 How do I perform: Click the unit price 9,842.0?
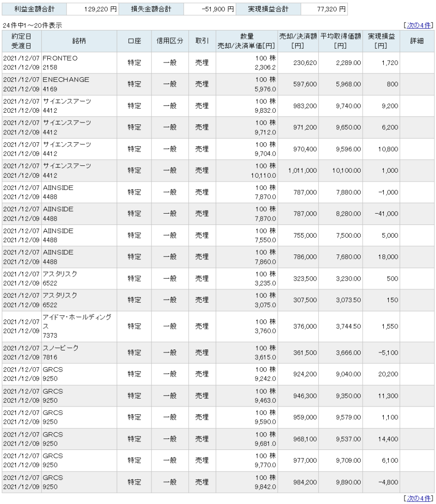pyautogui.click(x=265, y=487)
